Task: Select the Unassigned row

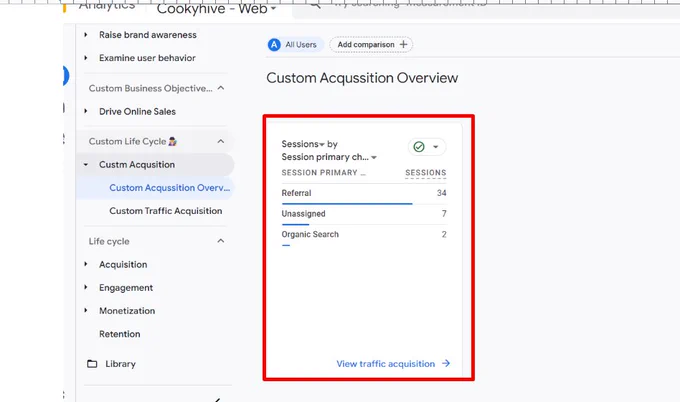Action: pyautogui.click(x=364, y=214)
